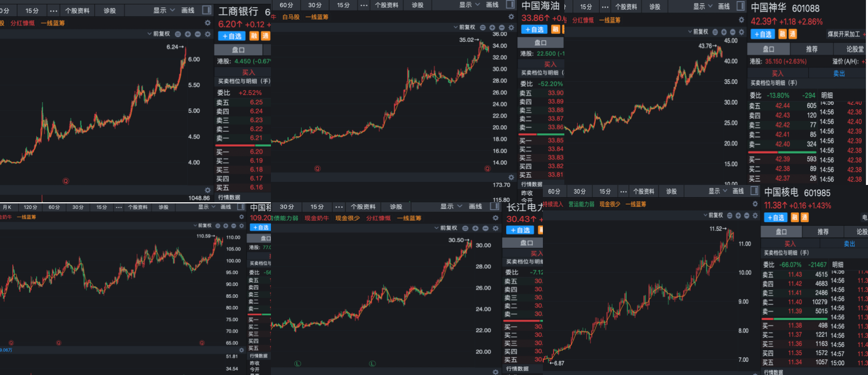
Task: Click the 融 badge under 工商银行 price
Action: click(x=254, y=36)
